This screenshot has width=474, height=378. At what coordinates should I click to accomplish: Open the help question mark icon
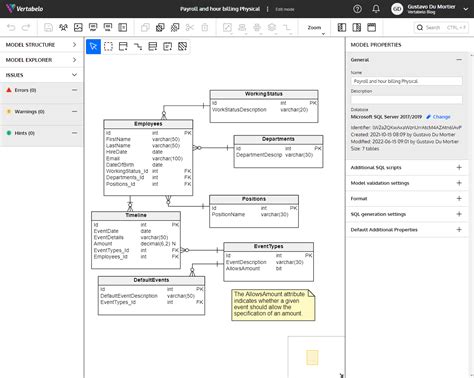[x=357, y=9]
